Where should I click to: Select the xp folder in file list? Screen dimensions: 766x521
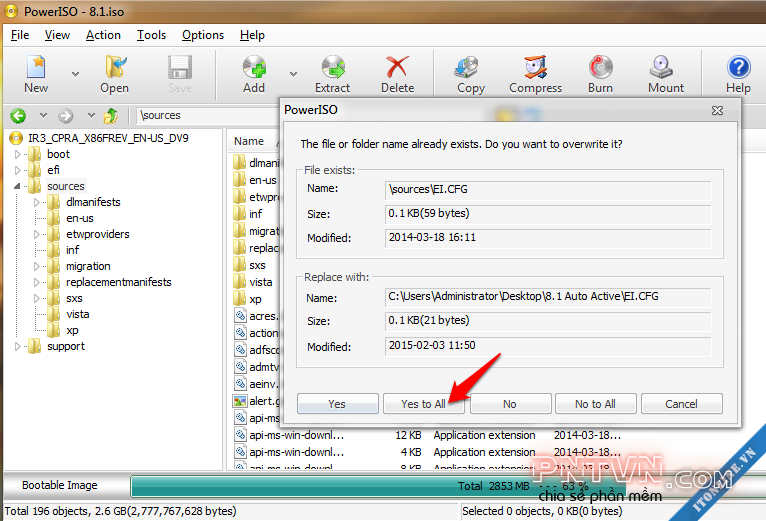pyautogui.click(x=248, y=299)
